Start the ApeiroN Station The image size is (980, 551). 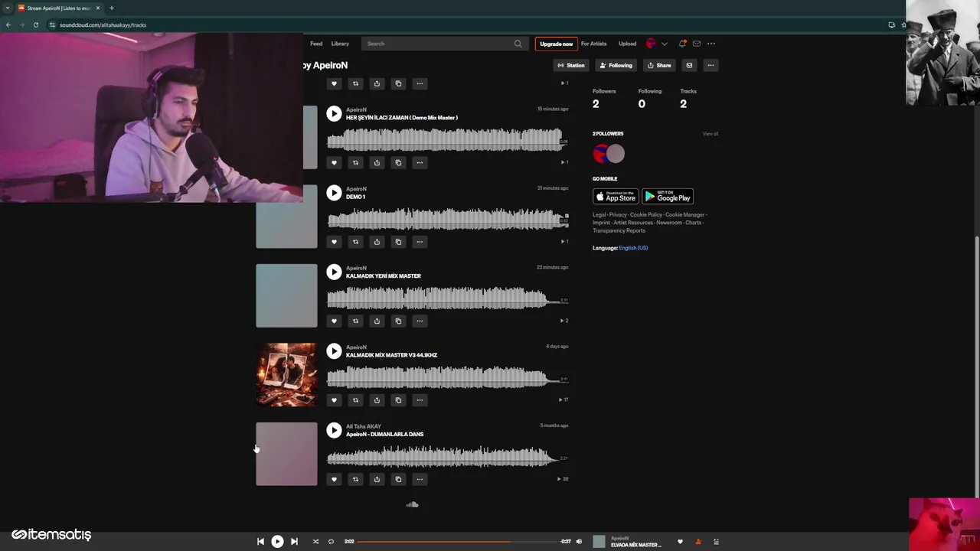pos(571,65)
